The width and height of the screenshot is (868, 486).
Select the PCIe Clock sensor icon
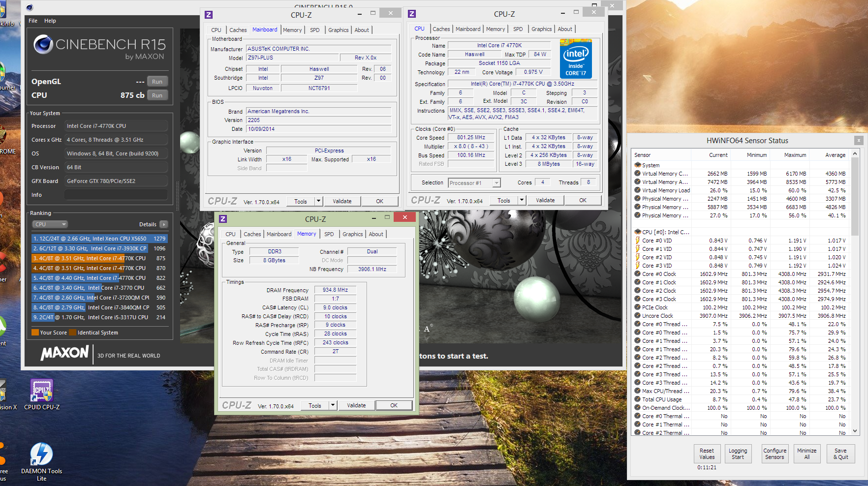(x=638, y=307)
